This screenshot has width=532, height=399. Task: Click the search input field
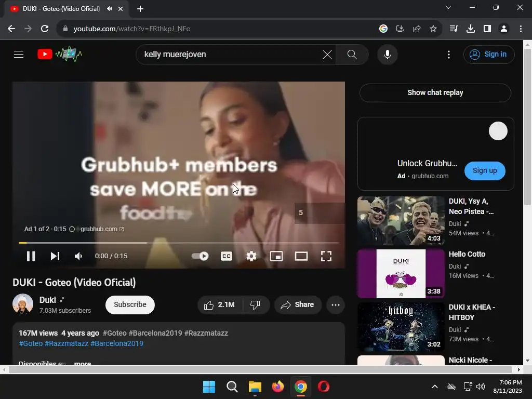[231, 54]
